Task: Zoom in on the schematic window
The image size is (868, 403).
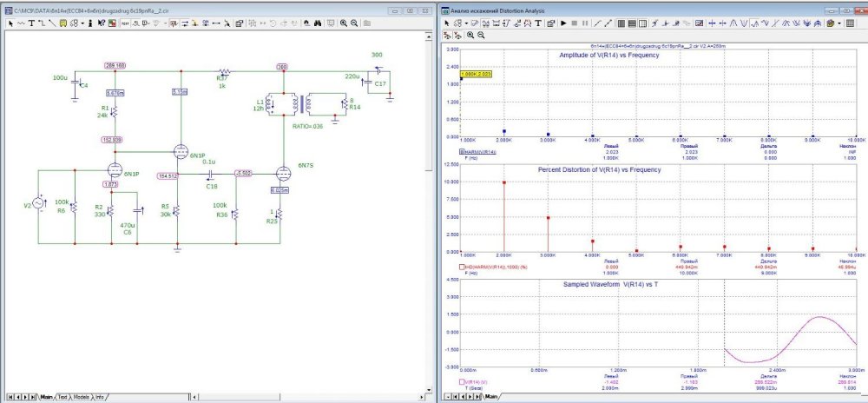Action: 344,23
